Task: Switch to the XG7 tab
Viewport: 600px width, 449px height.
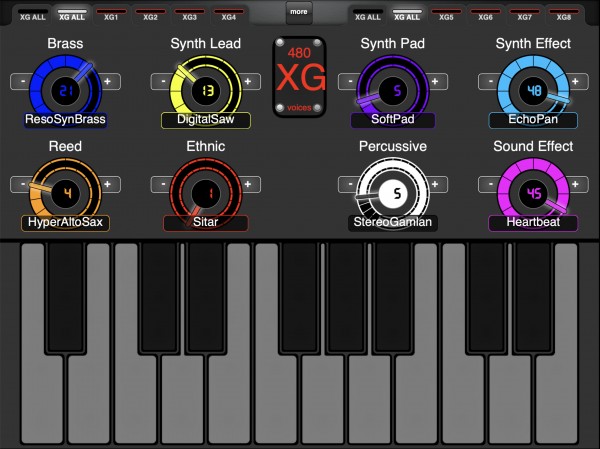Action: pos(524,15)
